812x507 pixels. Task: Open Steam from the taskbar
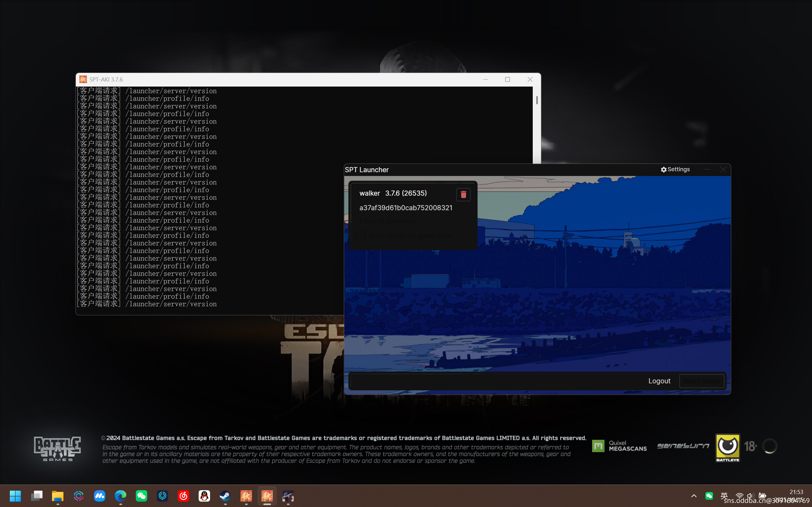click(225, 496)
